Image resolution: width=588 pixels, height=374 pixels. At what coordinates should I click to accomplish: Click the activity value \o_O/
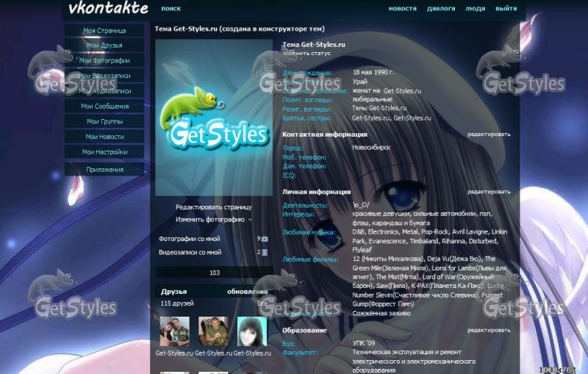point(361,205)
